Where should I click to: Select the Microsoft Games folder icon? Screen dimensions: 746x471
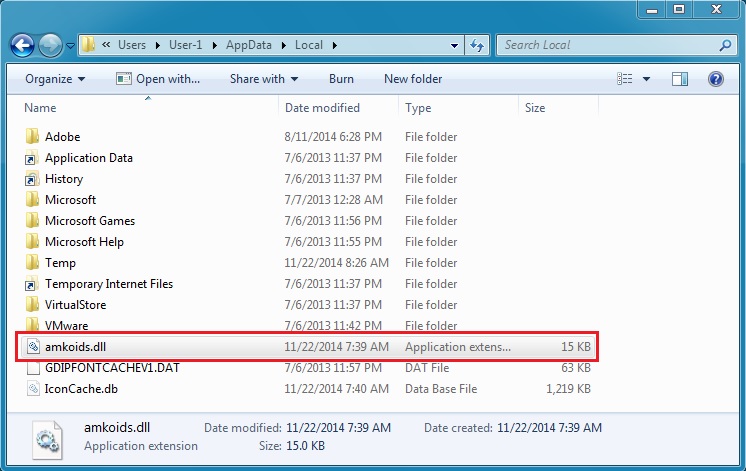point(32,220)
